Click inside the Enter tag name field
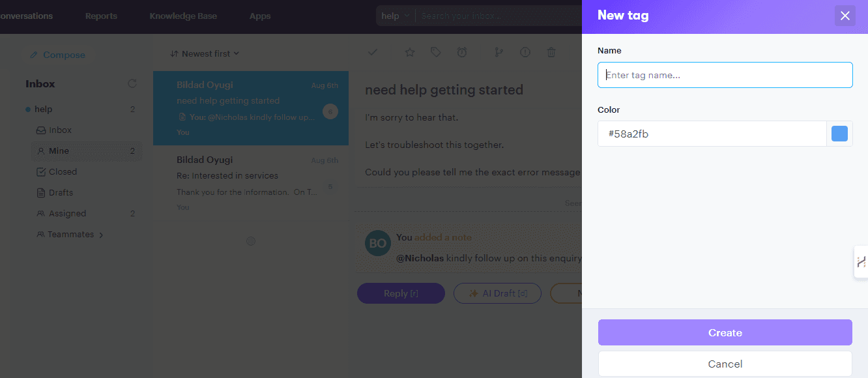868x378 pixels. point(725,75)
